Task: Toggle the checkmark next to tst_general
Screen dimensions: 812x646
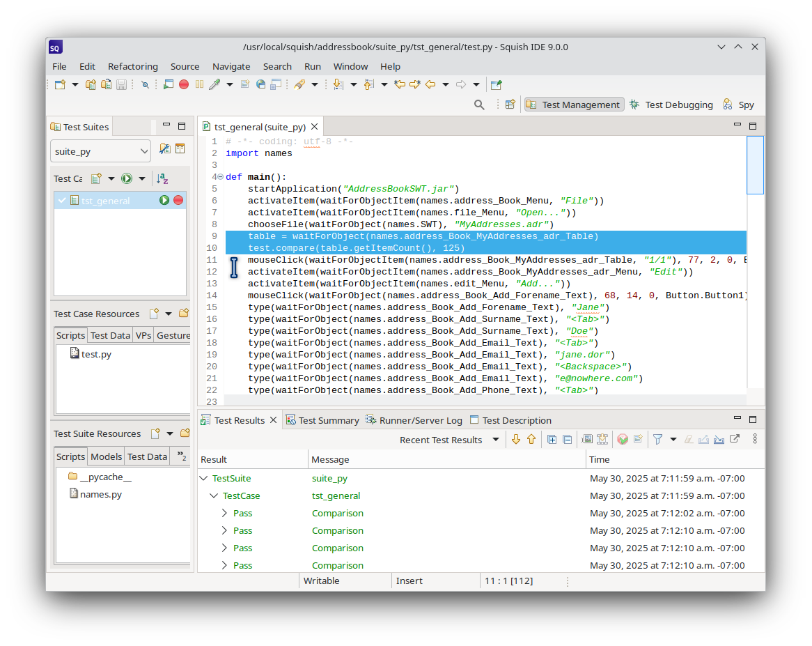Action: pyautogui.click(x=62, y=201)
